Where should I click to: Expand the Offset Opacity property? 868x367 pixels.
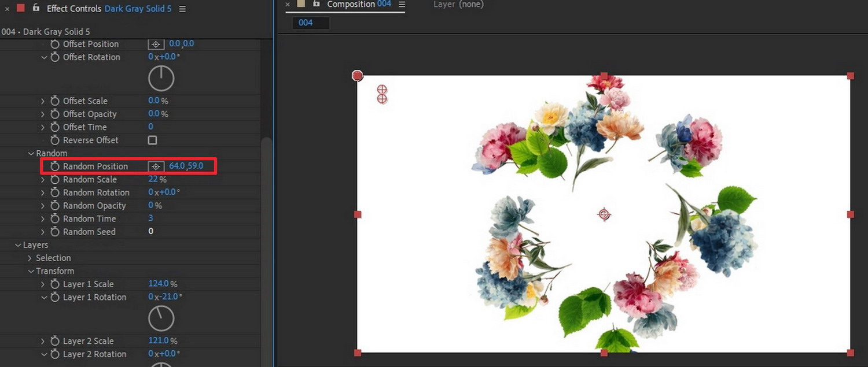tap(43, 114)
